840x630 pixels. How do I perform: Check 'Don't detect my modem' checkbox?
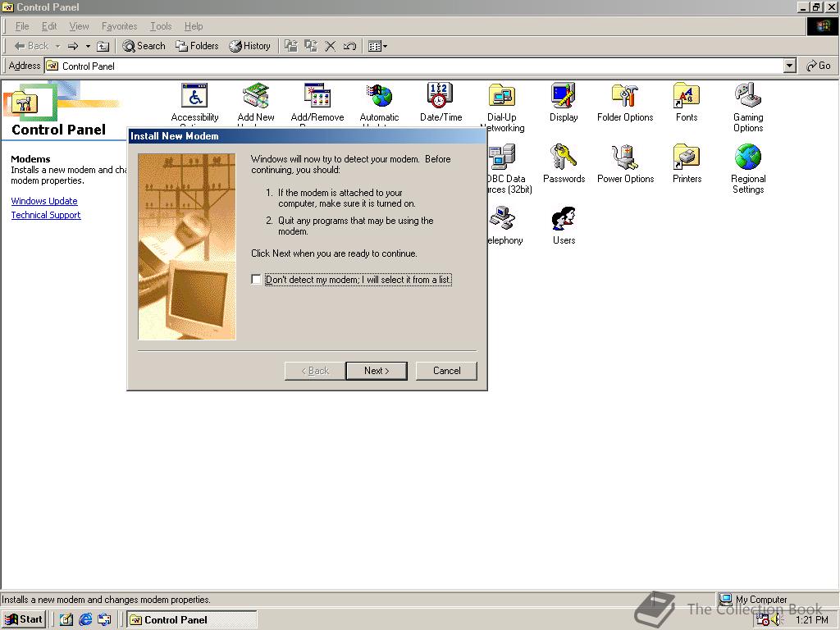[x=256, y=280]
